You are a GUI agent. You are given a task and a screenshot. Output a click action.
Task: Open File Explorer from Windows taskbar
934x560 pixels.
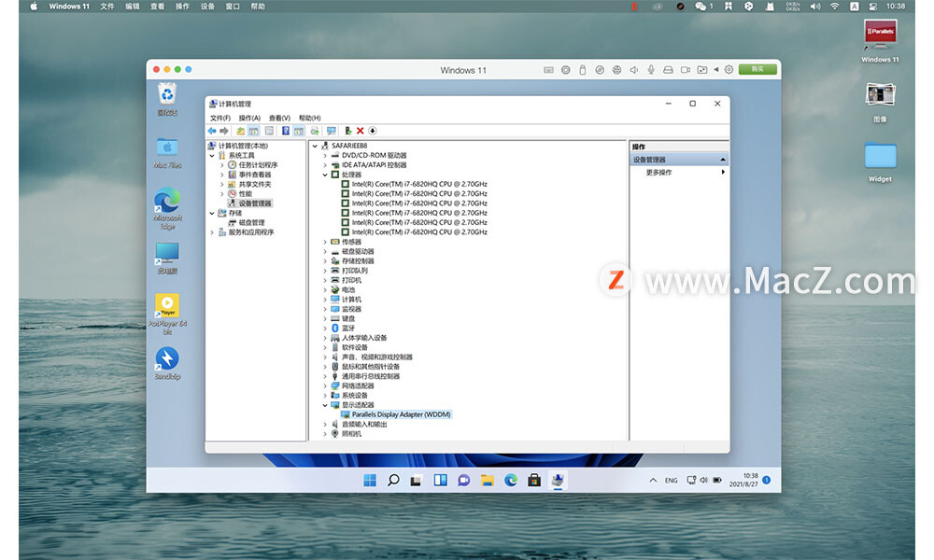(x=488, y=481)
